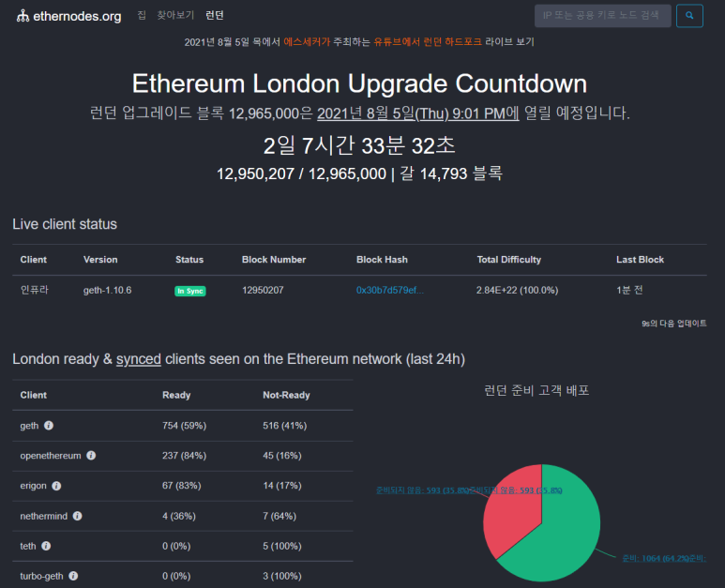Click the 9s의 다음 업데이트 refresh note
This screenshot has height=588, width=725.
click(674, 324)
